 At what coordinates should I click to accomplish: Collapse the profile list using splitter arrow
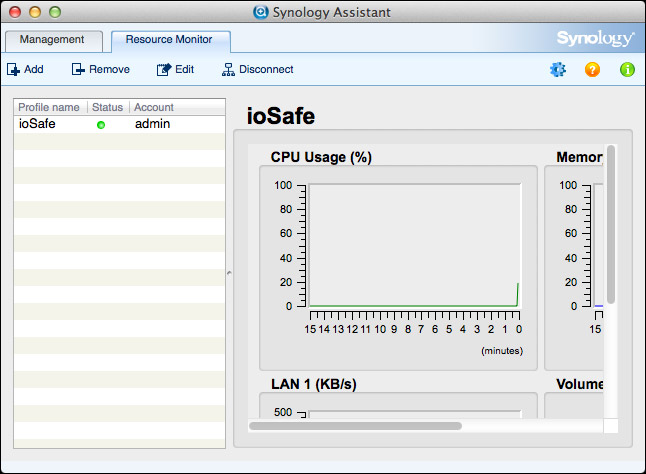pyautogui.click(x=229, y=273)
